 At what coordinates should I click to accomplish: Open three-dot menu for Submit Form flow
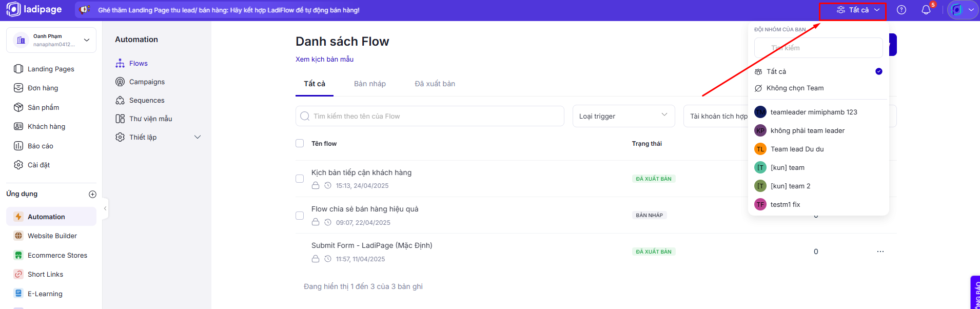pos(880,252)
